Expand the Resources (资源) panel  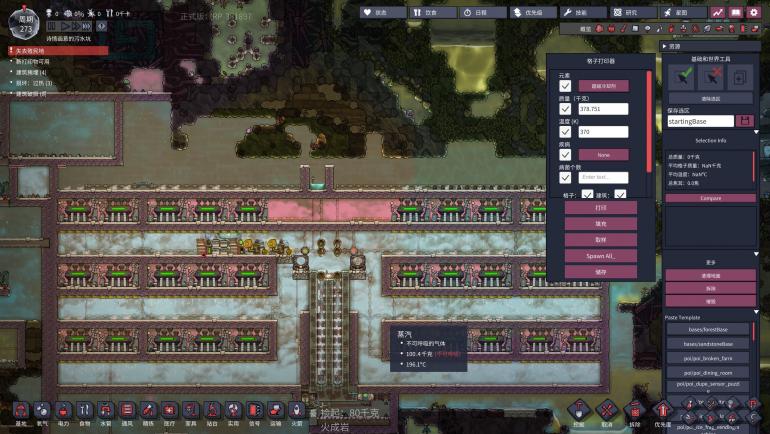point(710,46)
